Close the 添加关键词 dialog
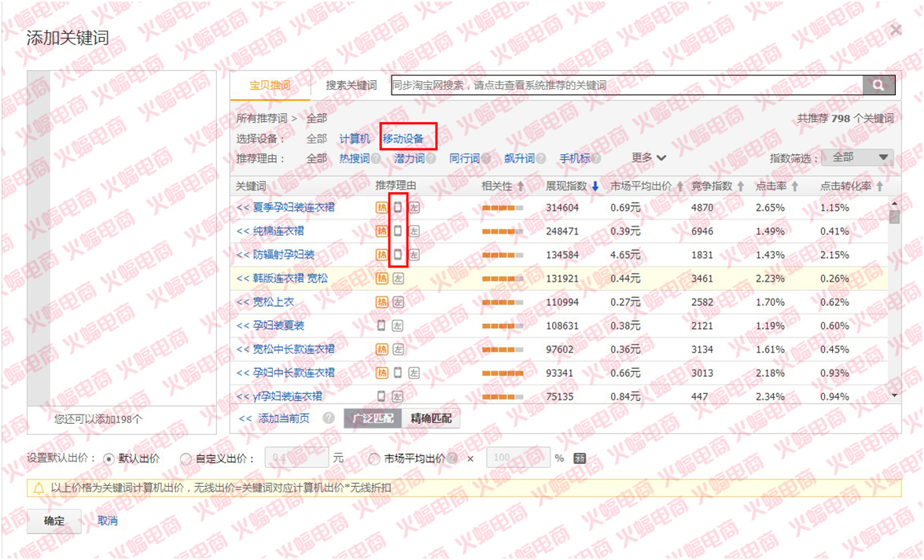This screenshot has height=560, width=924. coord(896,29)
